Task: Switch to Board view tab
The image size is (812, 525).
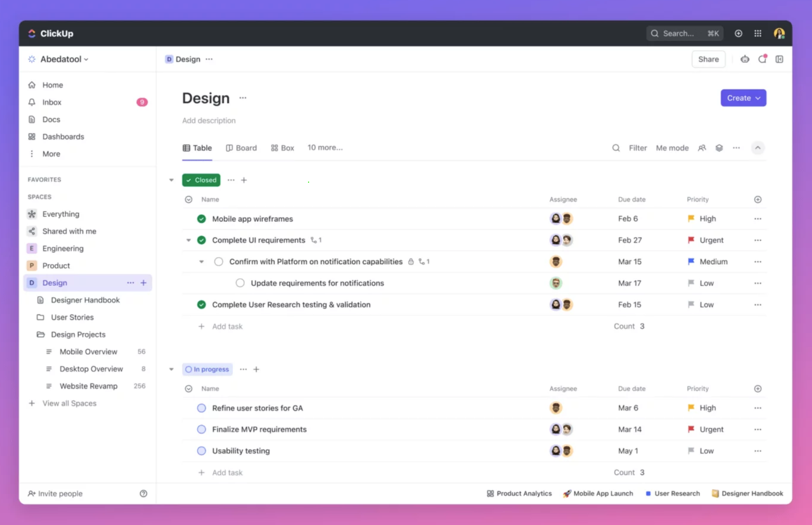Action: (x=245, y=147)
